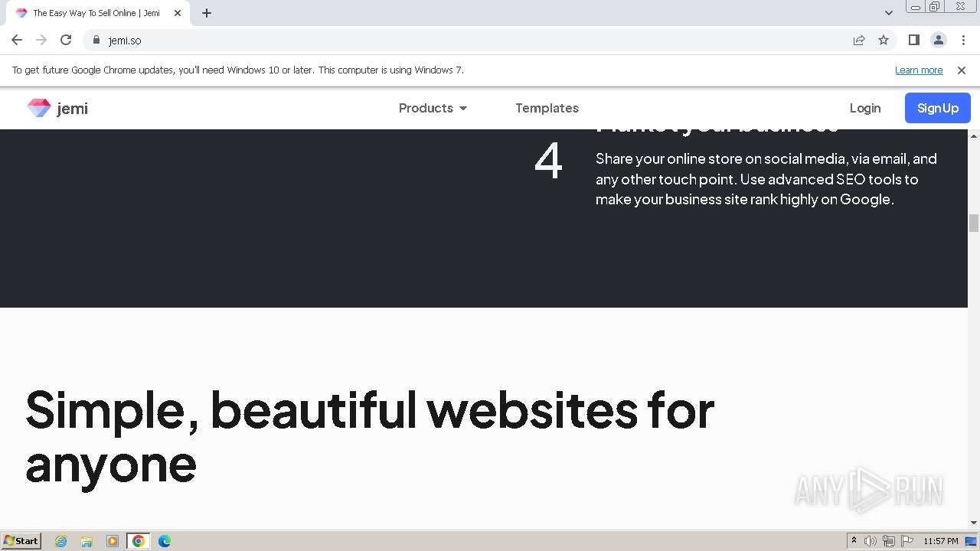
Task: Click the browser forward arrow
Action: 41,40
